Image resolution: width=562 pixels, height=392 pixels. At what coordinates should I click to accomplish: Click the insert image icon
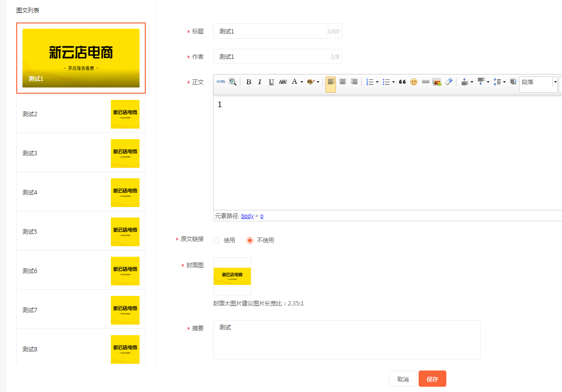(437, 82)
